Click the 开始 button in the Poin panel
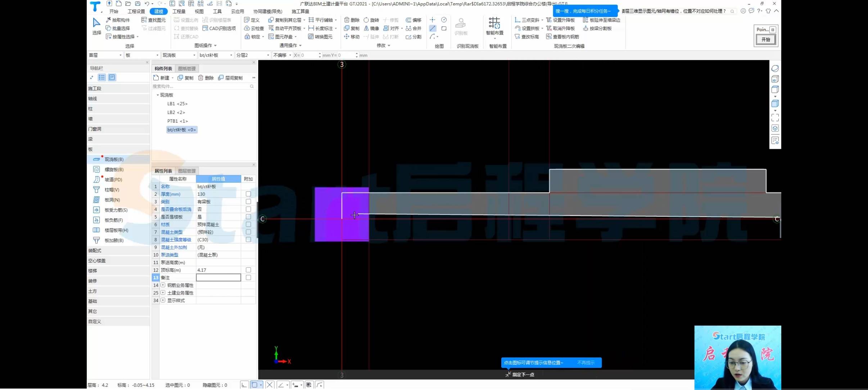The height and width of the screenshot is (390, 868). tap(765, 40)
